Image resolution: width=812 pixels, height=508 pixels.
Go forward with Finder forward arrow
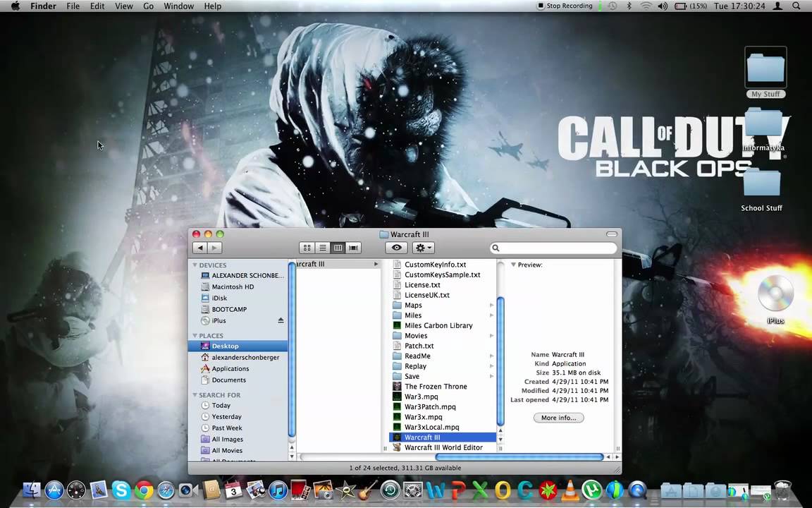(x=215, y=248)
